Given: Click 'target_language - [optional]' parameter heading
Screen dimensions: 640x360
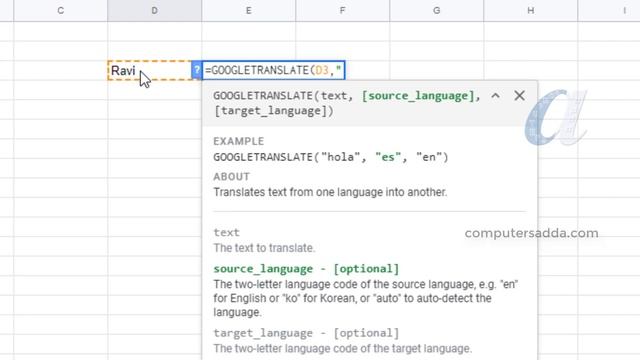Looking at the screenshot, I should click(x=306, y=333).
